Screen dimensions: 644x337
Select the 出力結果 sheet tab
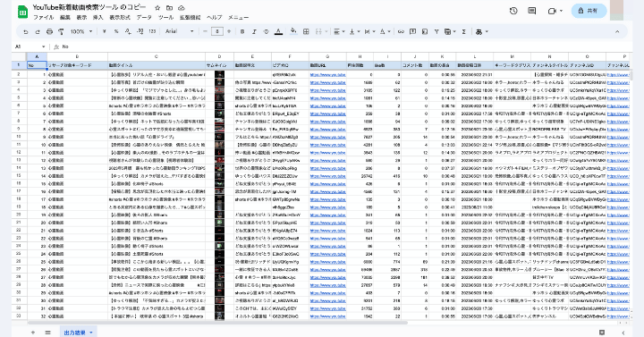click(x=78, y=333)
